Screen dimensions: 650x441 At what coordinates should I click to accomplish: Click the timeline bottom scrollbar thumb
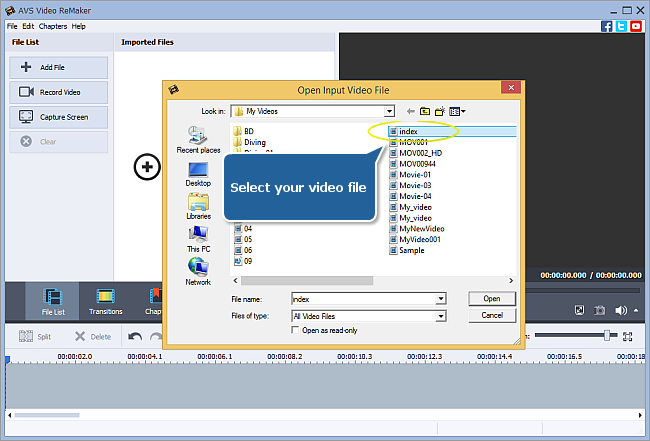[x=47, y=415]
